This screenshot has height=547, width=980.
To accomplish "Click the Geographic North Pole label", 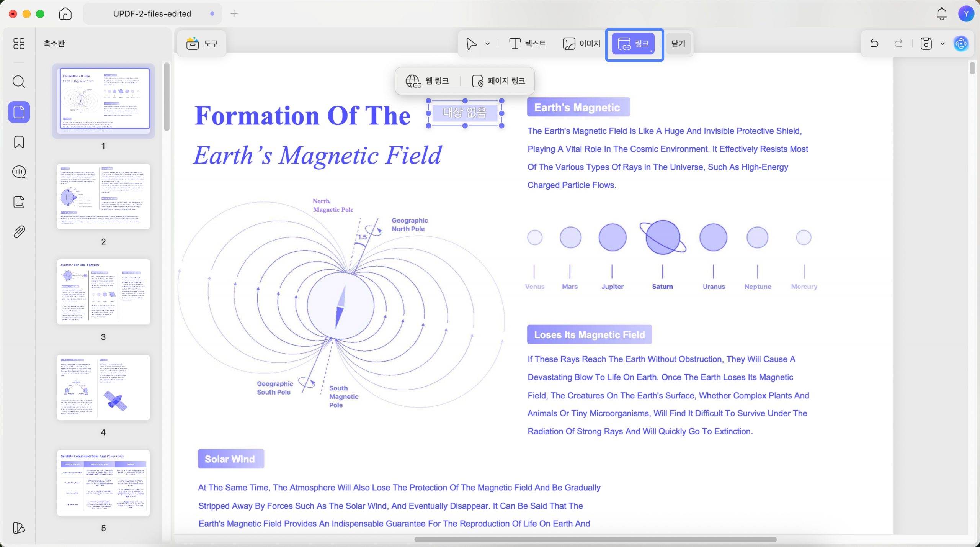I will coord(410,224).
